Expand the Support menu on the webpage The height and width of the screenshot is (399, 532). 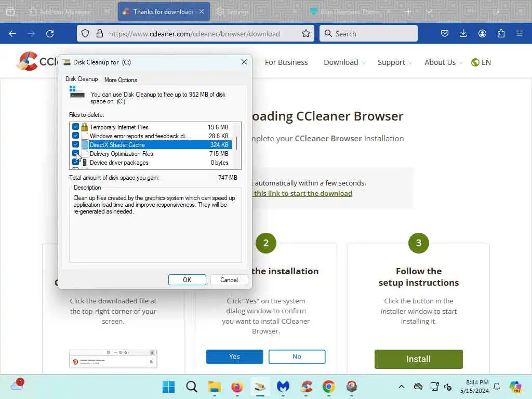[x=395, y=62]
